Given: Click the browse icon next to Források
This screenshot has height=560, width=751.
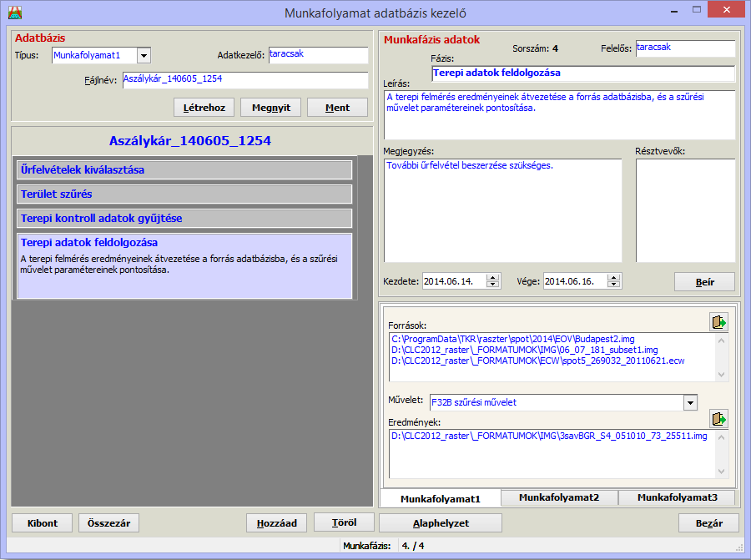Looking at the screenshot, I should coord(718,321).
